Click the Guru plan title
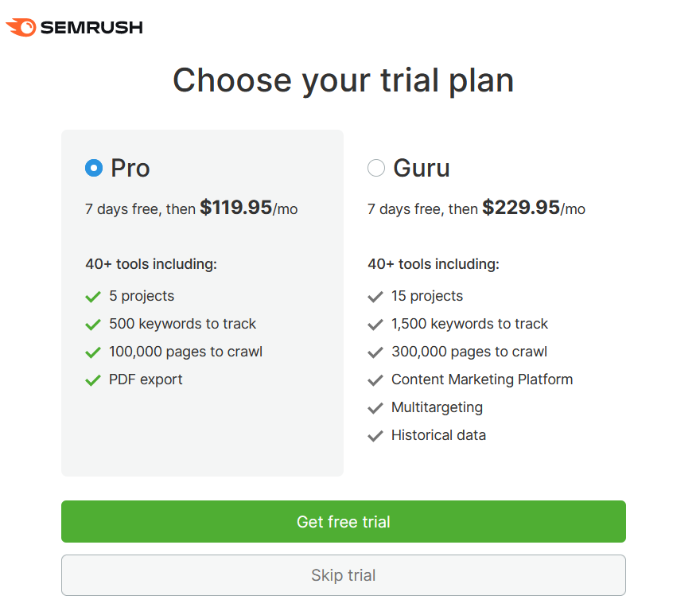Image resolution: width=700 pixels, height=615 pixels. (422, 168)
